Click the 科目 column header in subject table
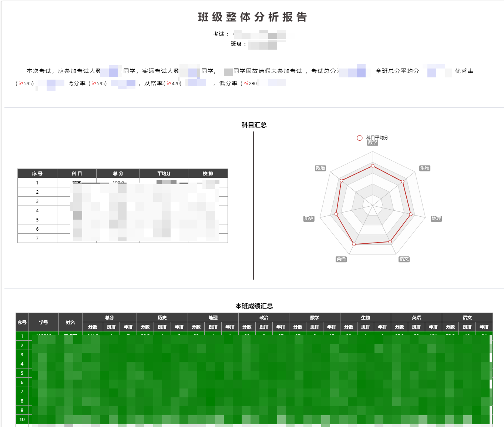The height and width of the screenshot is (427, 504). click(x=77, y=173)
